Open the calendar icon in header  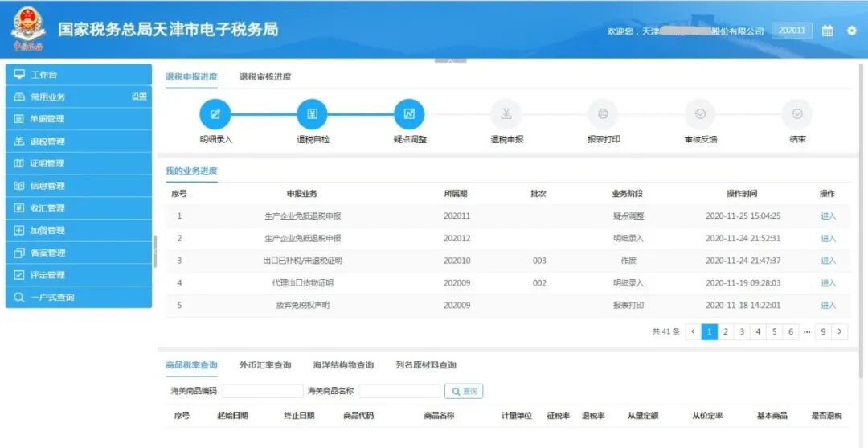(827, 31)
